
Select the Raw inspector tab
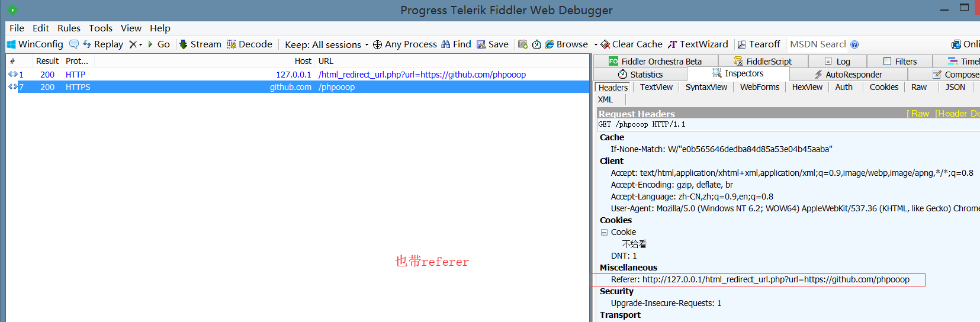click(x=919, y=87)
